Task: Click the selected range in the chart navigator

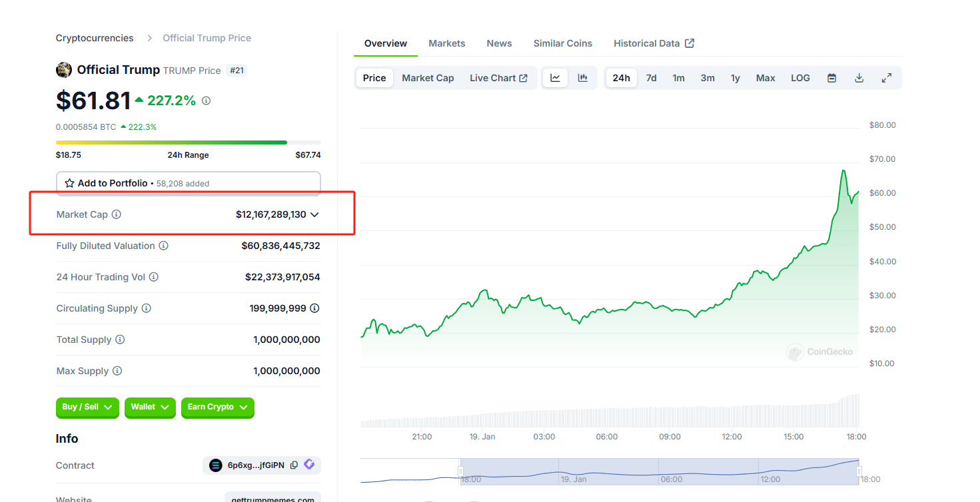Action: [660, 471]
